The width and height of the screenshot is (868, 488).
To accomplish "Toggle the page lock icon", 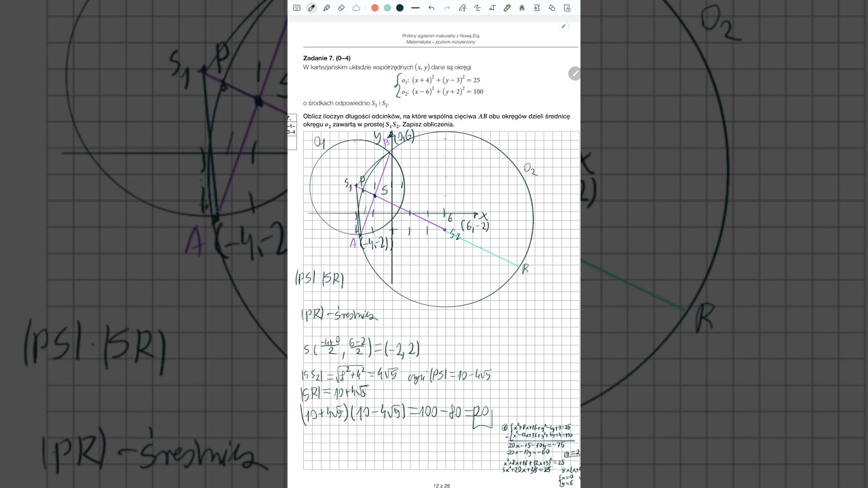I will [x=567, y=7].
